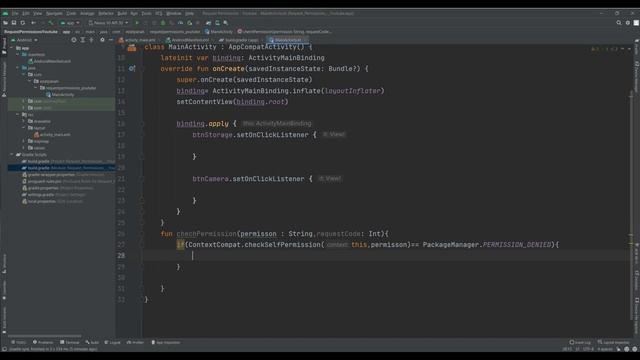Image resolution: width=640 pixels, height=360 pixels.
Task: Expand the drawable folder arrow
Action: point(24,121)
